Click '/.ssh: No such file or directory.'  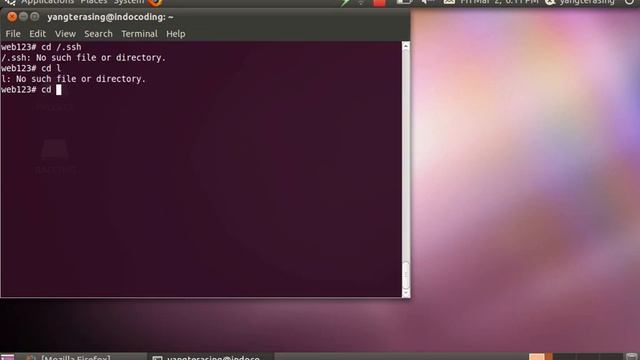[84, 58]
